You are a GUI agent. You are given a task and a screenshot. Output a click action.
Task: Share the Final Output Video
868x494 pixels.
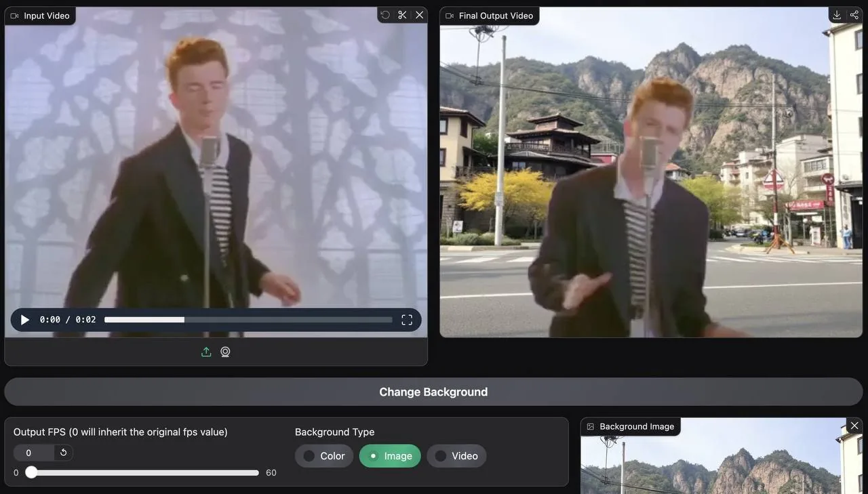click(854, 15)
